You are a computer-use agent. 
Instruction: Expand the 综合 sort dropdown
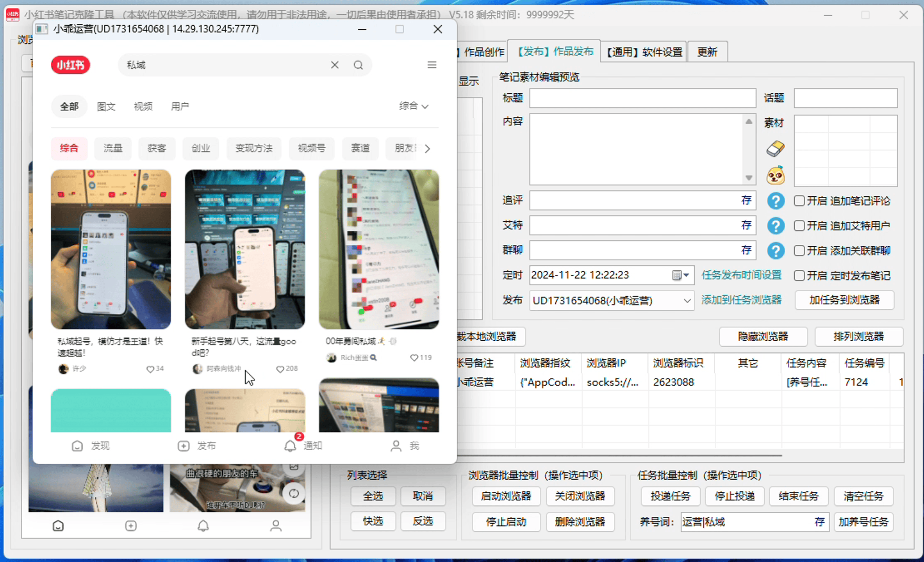414,106
